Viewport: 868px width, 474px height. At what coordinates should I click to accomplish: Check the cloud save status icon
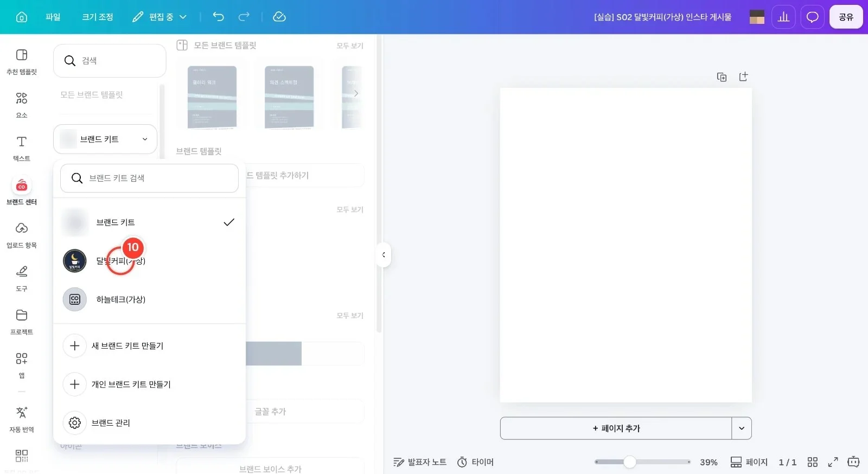[x=279, y=17]
